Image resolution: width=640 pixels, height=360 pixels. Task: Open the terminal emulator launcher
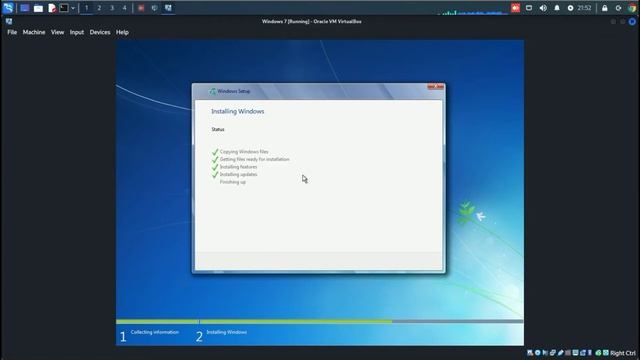pos(64,8)
